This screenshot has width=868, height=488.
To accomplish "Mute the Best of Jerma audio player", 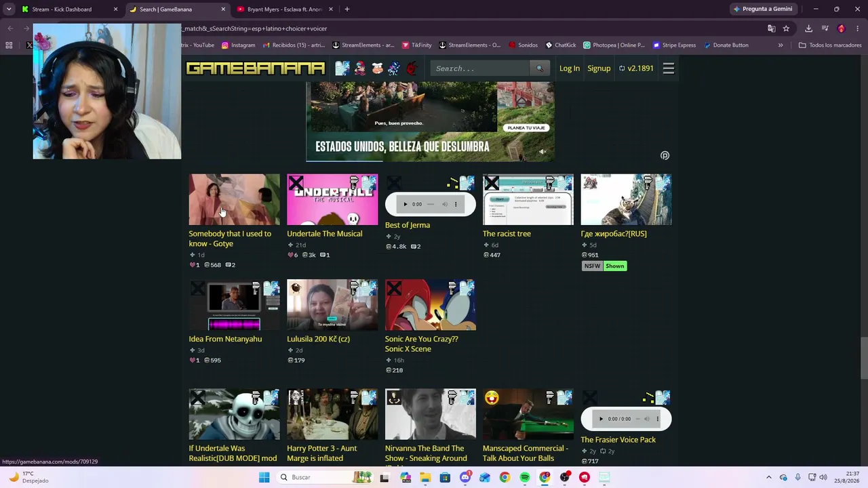I will tap(445, 204).
